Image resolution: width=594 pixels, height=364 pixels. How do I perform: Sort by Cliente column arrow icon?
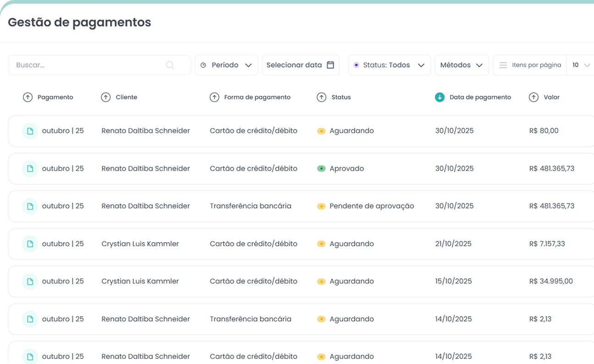(x=106, y=97)
